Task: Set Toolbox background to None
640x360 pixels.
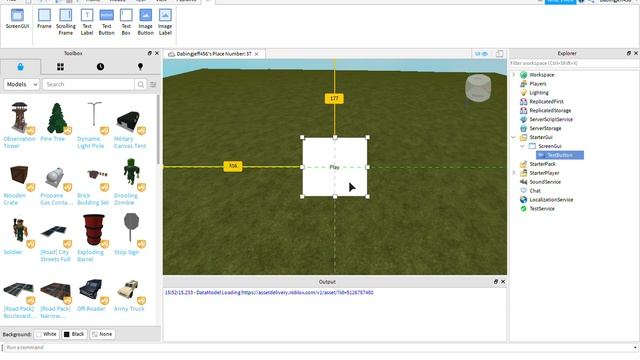Action: [102, 334]
